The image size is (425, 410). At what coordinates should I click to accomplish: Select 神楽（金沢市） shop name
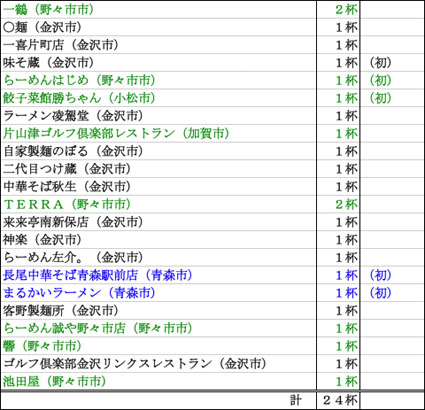coord(42,240)
